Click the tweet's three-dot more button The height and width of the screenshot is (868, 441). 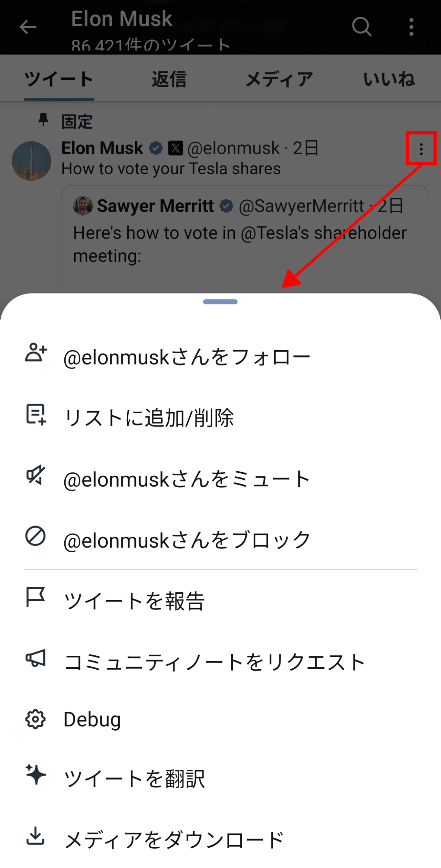coord(421,149)
